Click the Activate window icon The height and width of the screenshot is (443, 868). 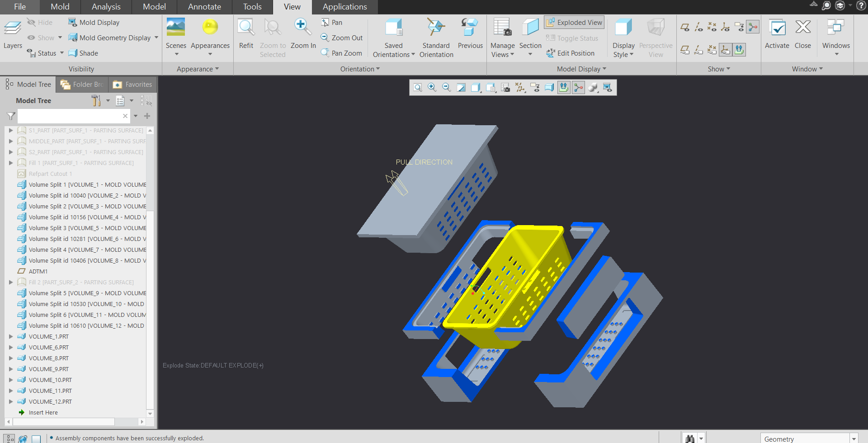click(x=777, y=27)
